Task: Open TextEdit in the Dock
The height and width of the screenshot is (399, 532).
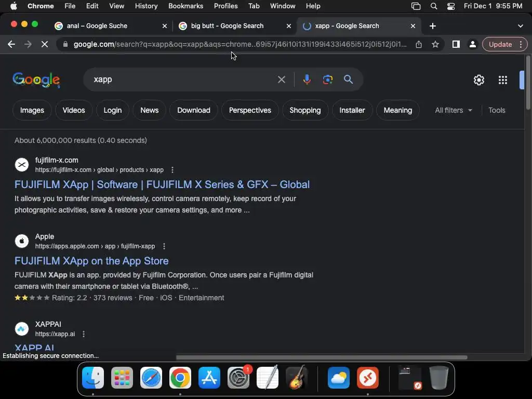Action: coord(268,378)
